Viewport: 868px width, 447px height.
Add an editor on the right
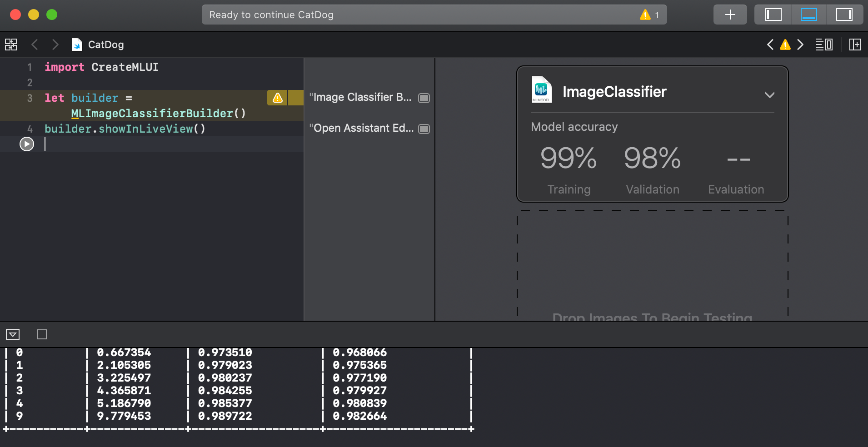click(855, 45)
